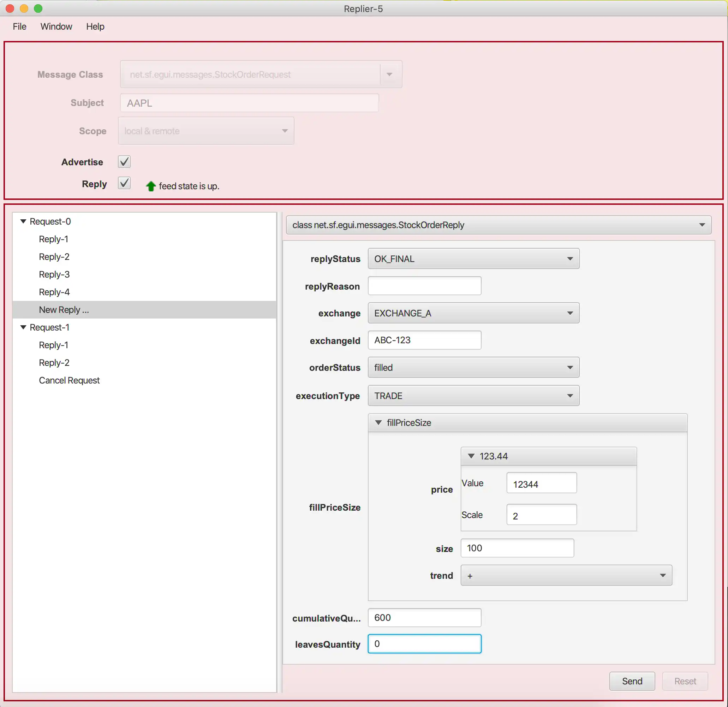Click the exchange dropdown arrow

pos(568,314)
